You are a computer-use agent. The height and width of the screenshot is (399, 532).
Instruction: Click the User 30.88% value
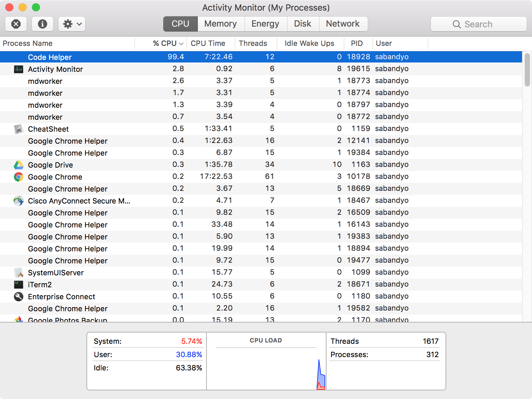tap(189, 355)
